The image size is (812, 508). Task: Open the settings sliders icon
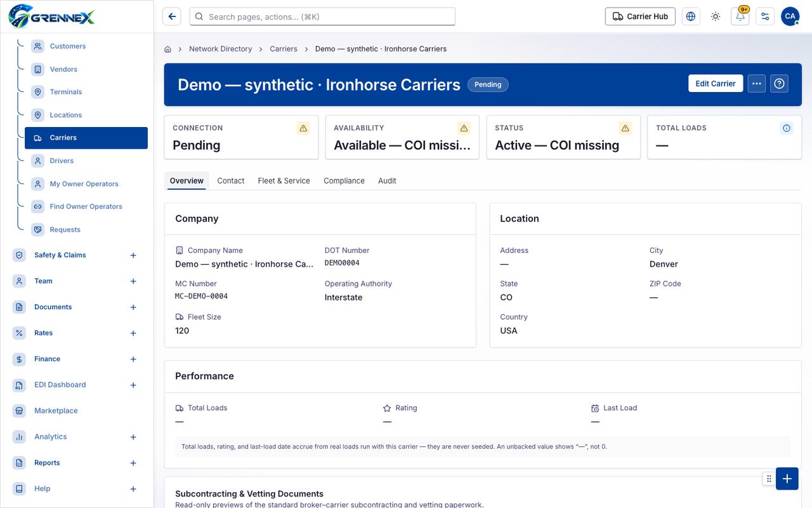point(765,17)
